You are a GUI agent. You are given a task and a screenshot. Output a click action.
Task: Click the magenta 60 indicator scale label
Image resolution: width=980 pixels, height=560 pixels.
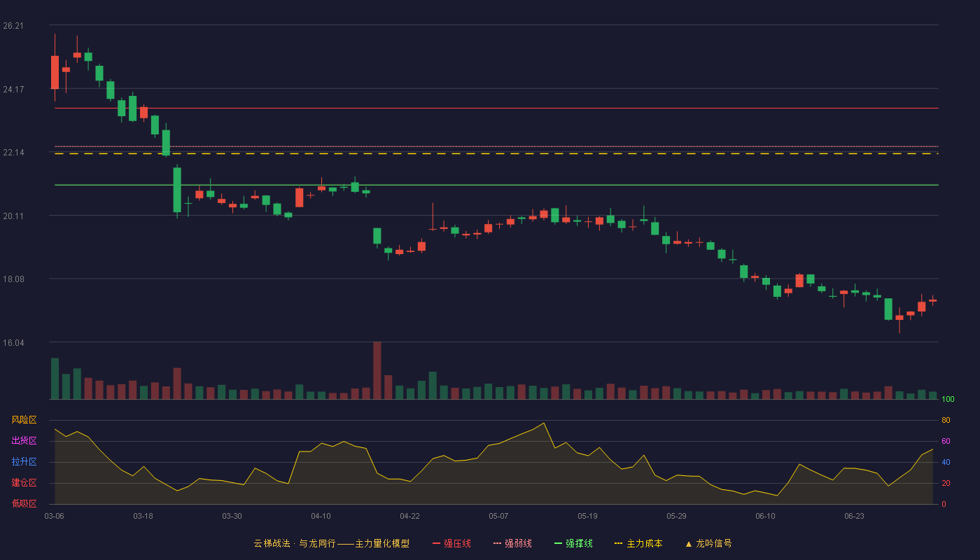[x=946, y=441]
